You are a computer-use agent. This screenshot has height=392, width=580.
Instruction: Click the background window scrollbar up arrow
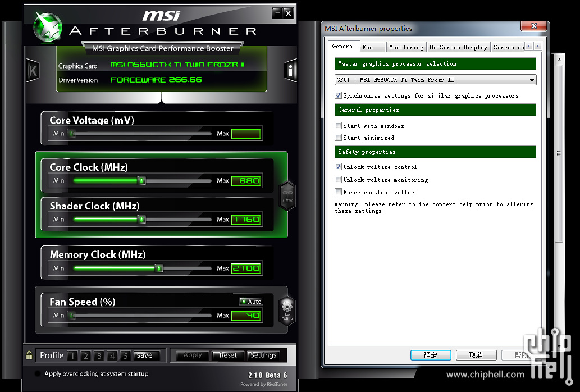tap(559, 59)
